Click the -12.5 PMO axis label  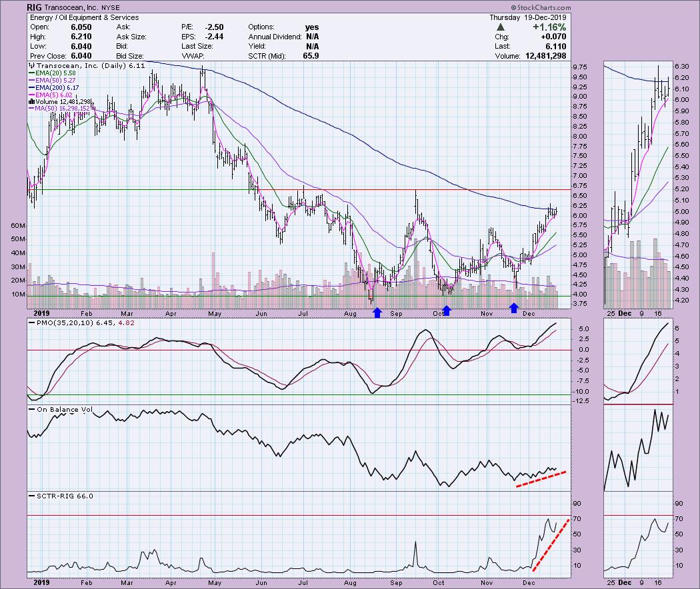(580, 401)
